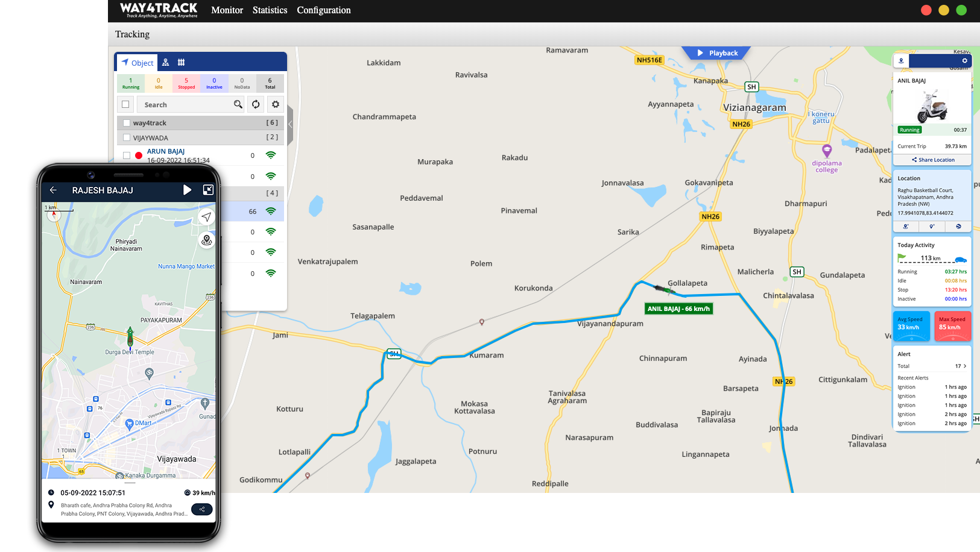Switch to the places marker tab

click(166, 62)
